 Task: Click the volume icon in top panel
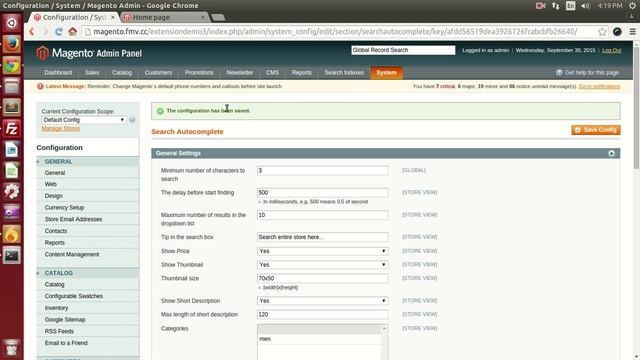point(585,6)
